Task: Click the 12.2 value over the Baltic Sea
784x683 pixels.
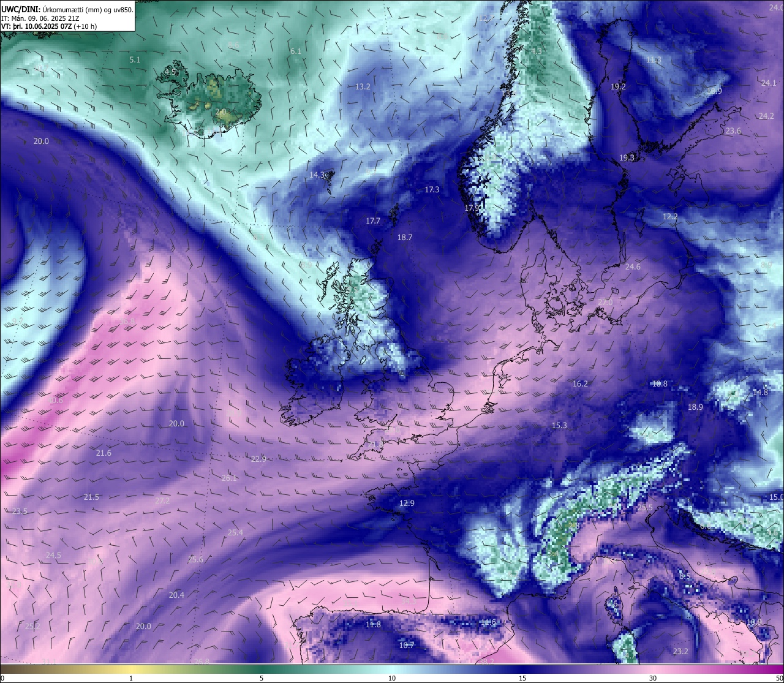Action: (670, 217)
